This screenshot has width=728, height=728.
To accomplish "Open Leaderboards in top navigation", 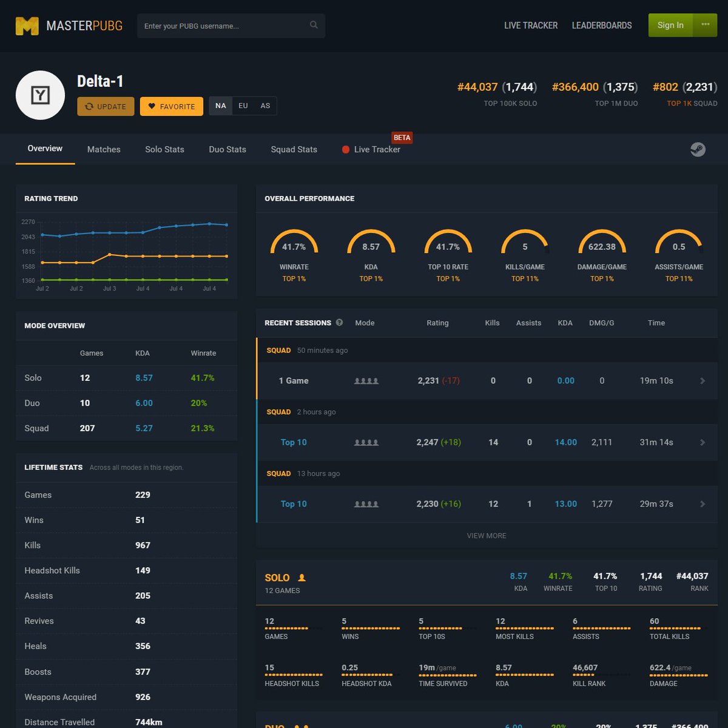I will (602, 25).
